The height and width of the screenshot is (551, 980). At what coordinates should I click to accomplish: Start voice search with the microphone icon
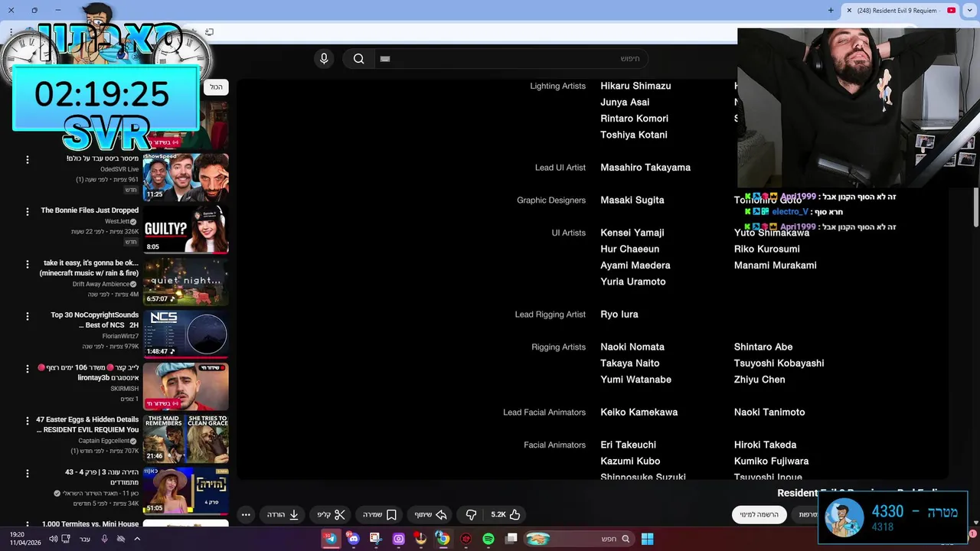pos(324,59)
